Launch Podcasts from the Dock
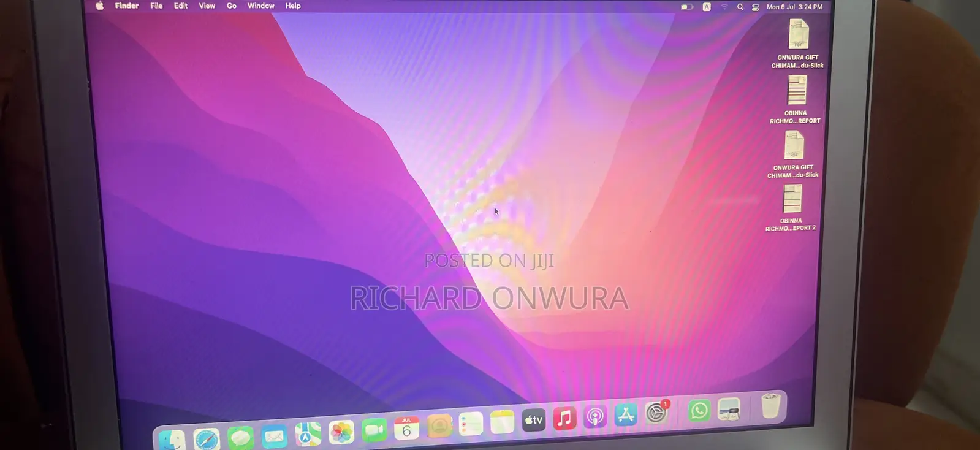The width and height of the screenshot is (980, 450). [x=594, y=417]
